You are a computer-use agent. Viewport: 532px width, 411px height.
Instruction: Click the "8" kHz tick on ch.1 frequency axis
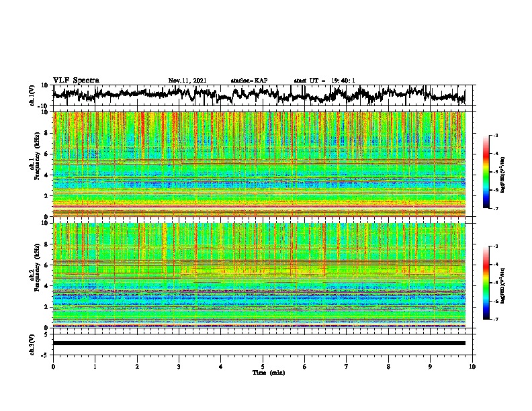[x=46, y=133]
